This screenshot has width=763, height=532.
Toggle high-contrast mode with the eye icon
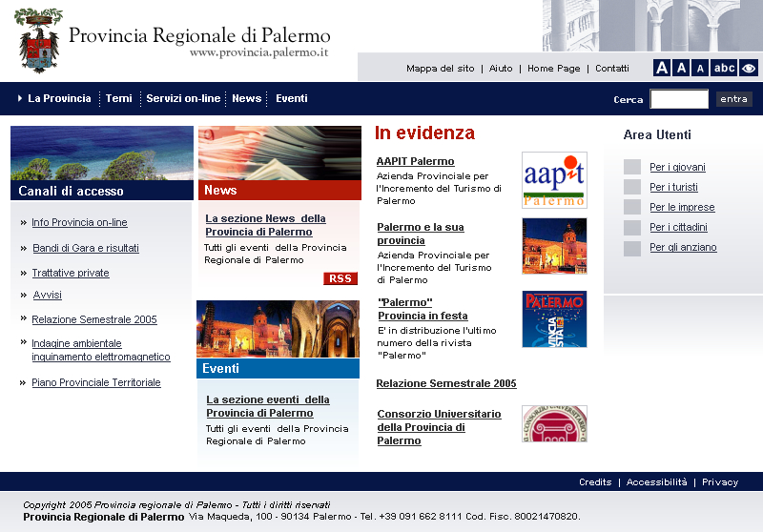point(749,68)
